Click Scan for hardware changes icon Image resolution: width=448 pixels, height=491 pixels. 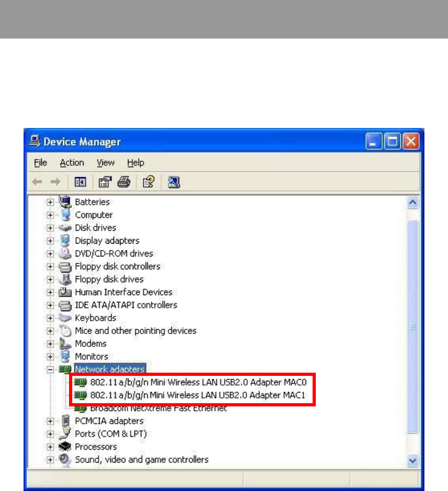point(174,182)
